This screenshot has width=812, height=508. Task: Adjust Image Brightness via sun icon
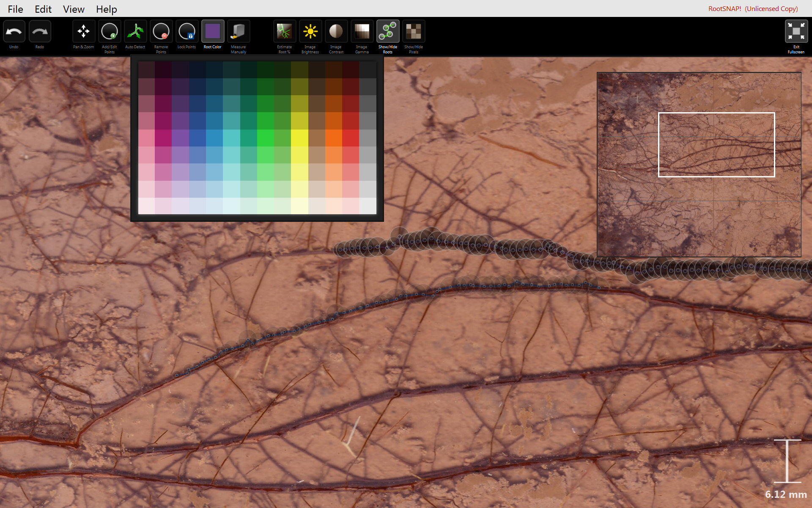310,32
